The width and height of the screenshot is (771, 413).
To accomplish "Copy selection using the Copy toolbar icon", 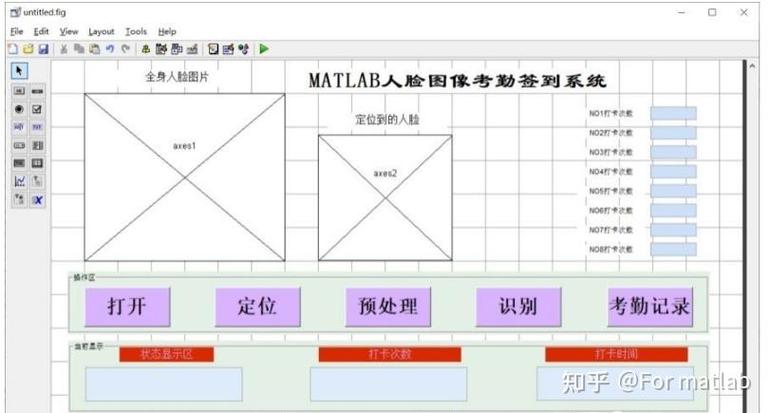I will coord(79,49).
